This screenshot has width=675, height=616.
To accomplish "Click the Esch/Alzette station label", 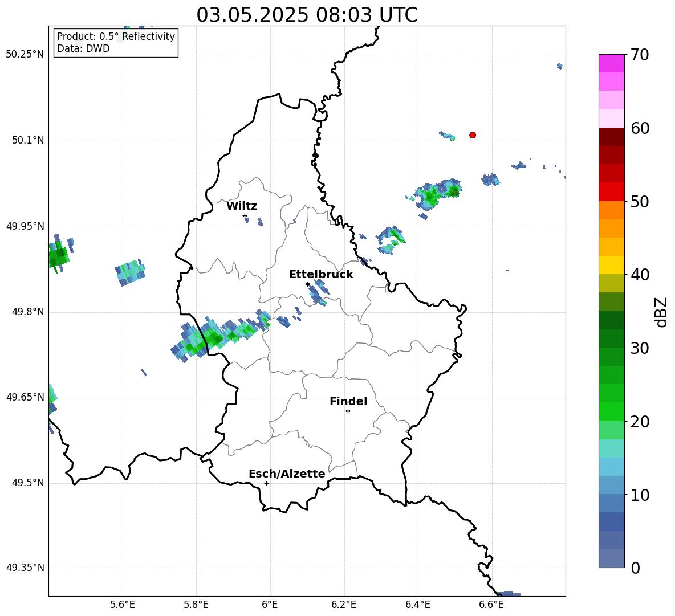I will [287, 474].
